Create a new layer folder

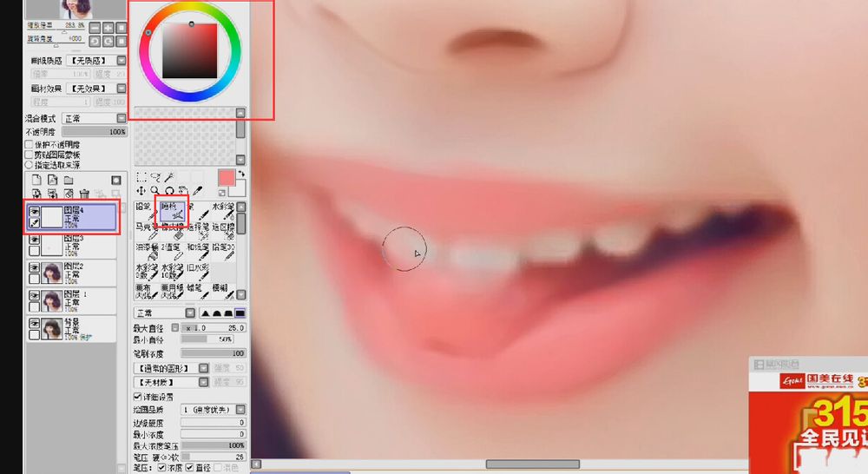pyautogui.click(x=69, y=180)
